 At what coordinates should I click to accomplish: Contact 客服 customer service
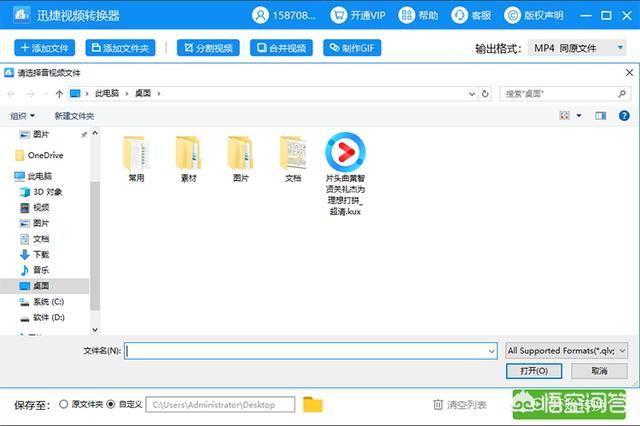(471, 16)
